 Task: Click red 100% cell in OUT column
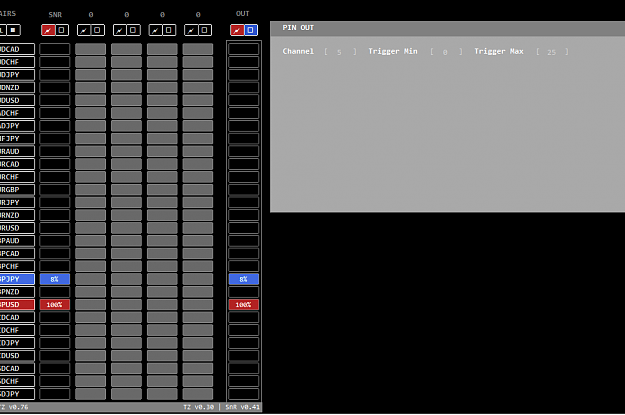pyautogui.click(x=244, y=305)
